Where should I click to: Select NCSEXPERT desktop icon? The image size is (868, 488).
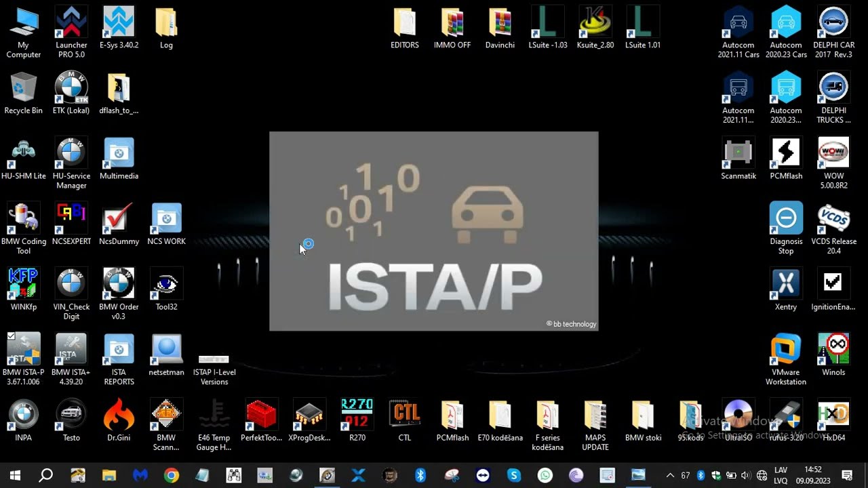(x=71, y=224)
